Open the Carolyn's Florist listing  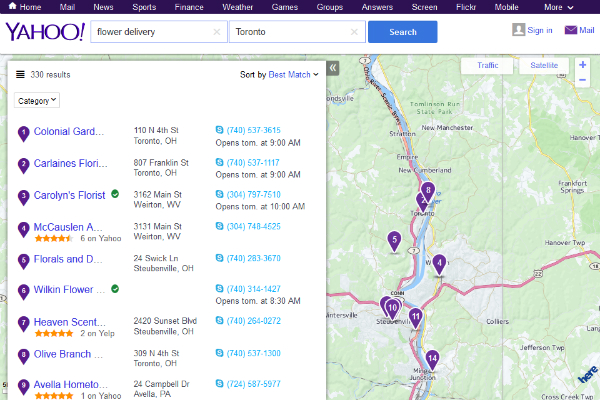click(69, 195)
